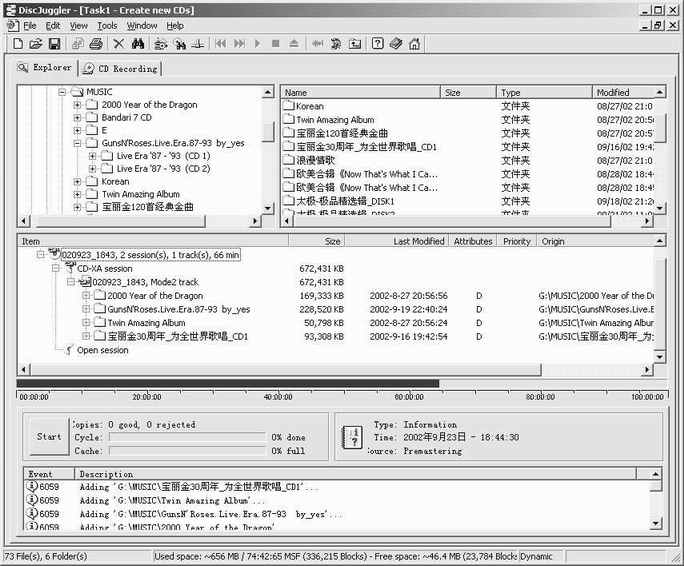The height and width of the screenshot is (566, 684).
Task: Click the toolbar icon right of the waveform icon
Action: [336, 44]
